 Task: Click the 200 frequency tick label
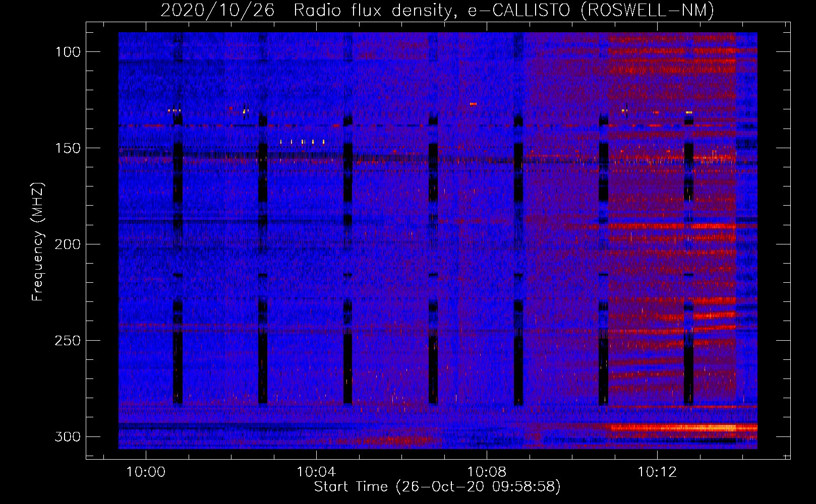pos(68,244)
